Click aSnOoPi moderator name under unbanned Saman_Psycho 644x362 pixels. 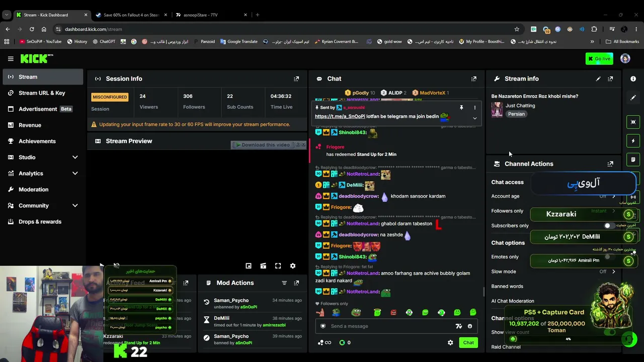pos(249,307)
